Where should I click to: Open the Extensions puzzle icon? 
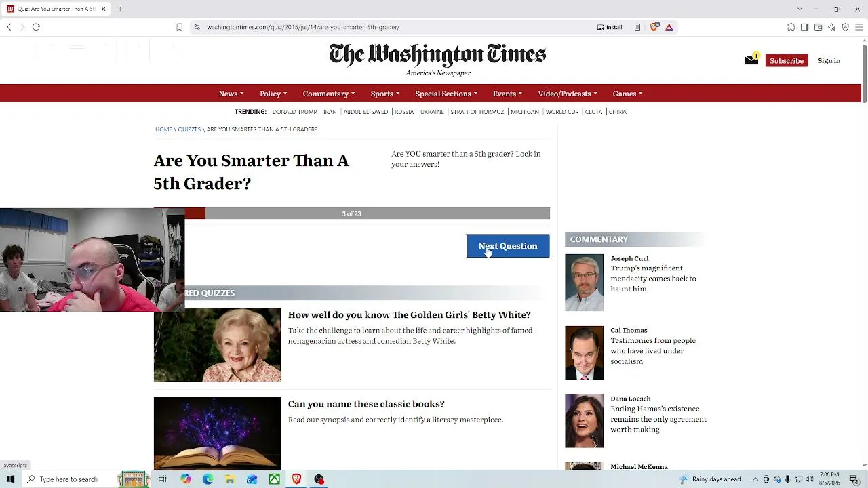click(x=791, y=27)
